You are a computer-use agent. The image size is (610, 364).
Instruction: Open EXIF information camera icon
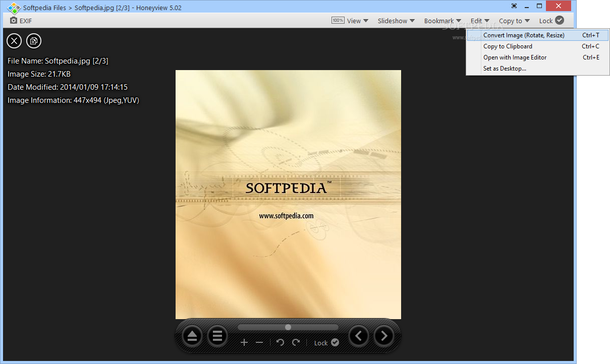tap(14, 21)
